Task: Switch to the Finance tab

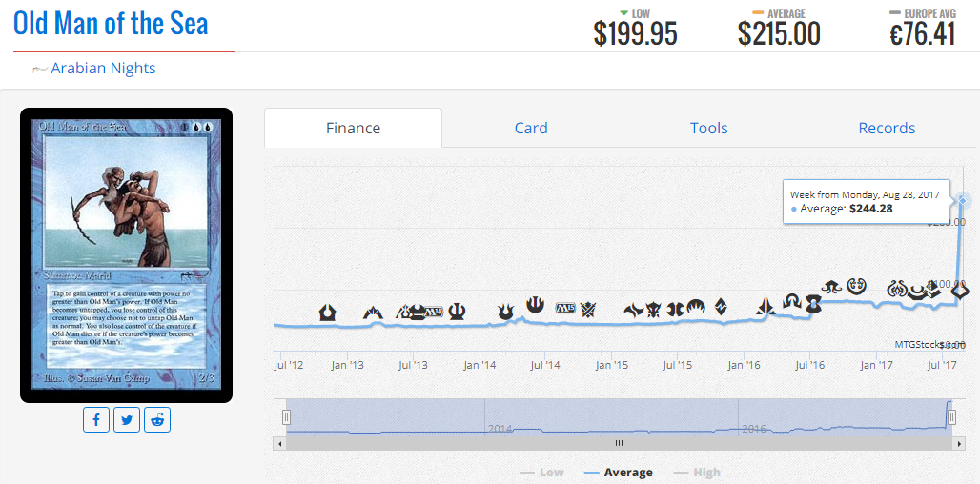Action: click(x=353, y=128)
